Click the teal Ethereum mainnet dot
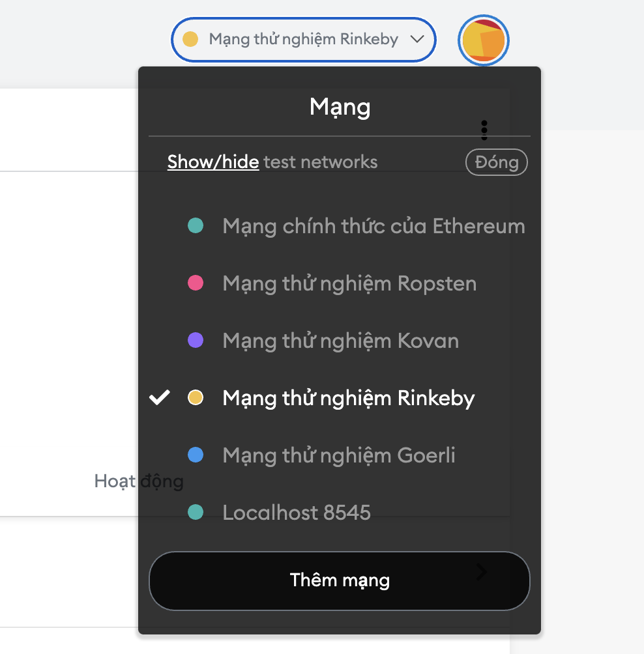Image resolution: width=644 pixels, height=654 pixels. (x=196, y=225)
